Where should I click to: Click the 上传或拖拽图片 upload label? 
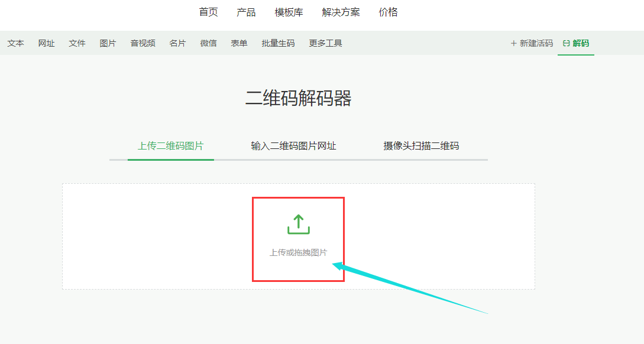click(x=299, y=253)
